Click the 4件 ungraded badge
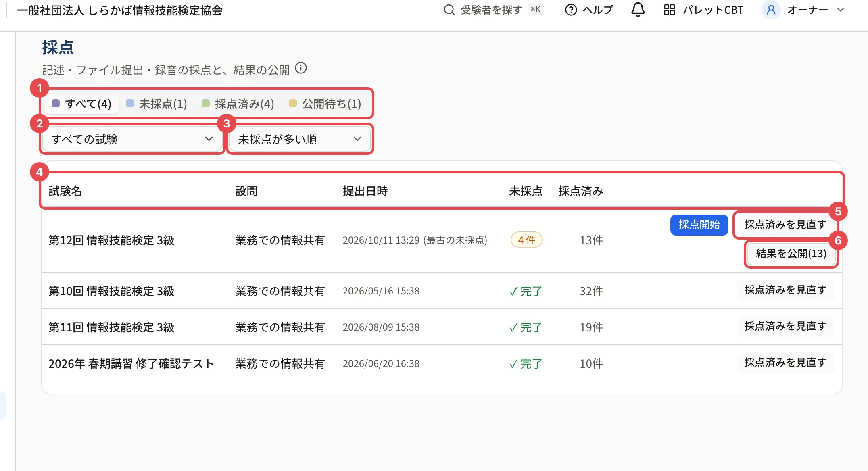Image resolution: width=868 pixels, height=471 pixels. pyautogui.click(x=526, y=240)
